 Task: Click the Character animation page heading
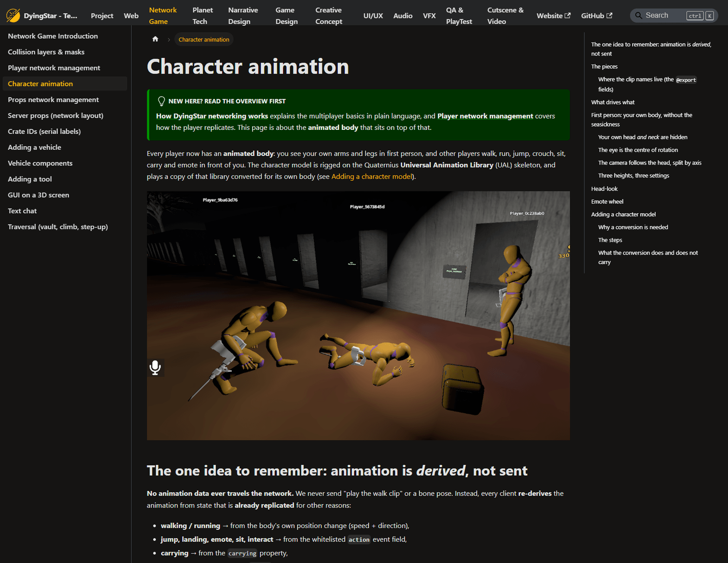248,66
